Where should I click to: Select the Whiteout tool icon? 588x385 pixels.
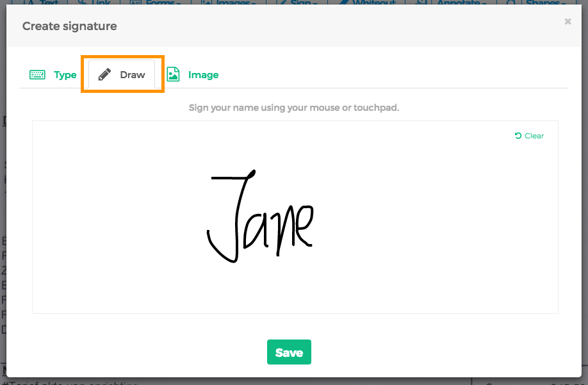pos(344,3)
